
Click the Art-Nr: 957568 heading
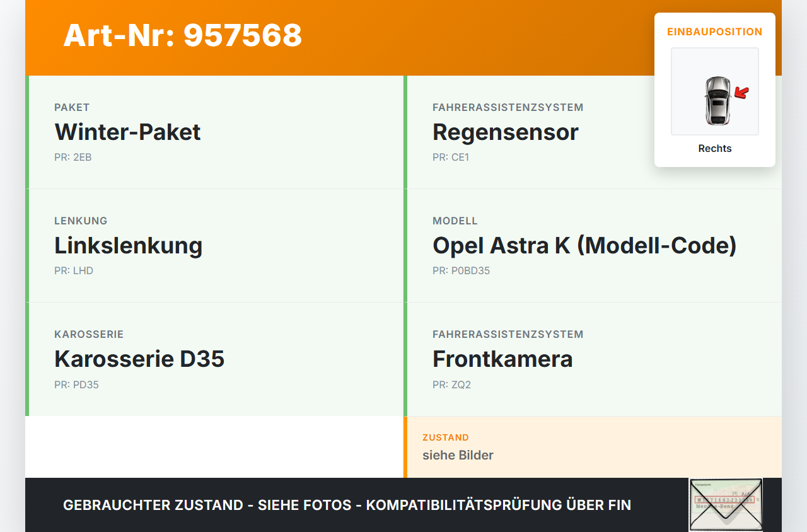[x=182, y=36]
